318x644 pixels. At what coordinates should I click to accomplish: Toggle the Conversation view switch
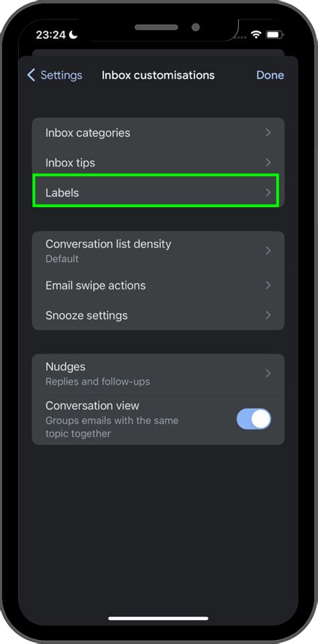pyautogui.click(x=254, y=419)
